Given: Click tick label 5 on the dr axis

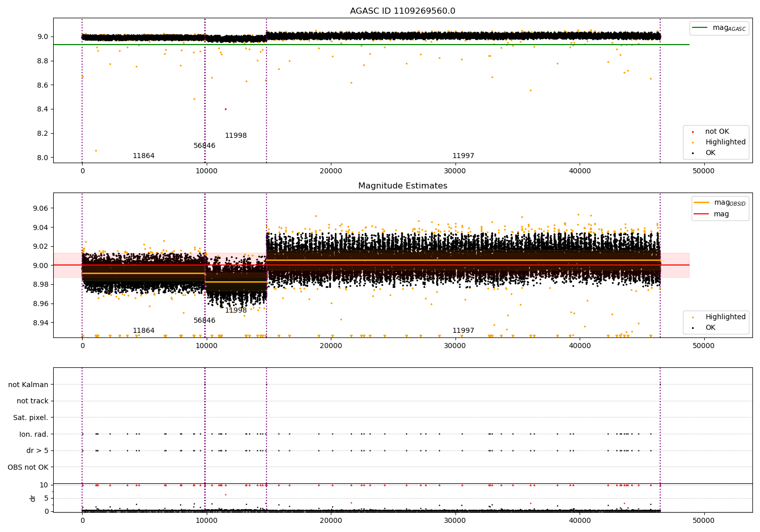Looking at the screenshot, I should (x=47, y=498).
